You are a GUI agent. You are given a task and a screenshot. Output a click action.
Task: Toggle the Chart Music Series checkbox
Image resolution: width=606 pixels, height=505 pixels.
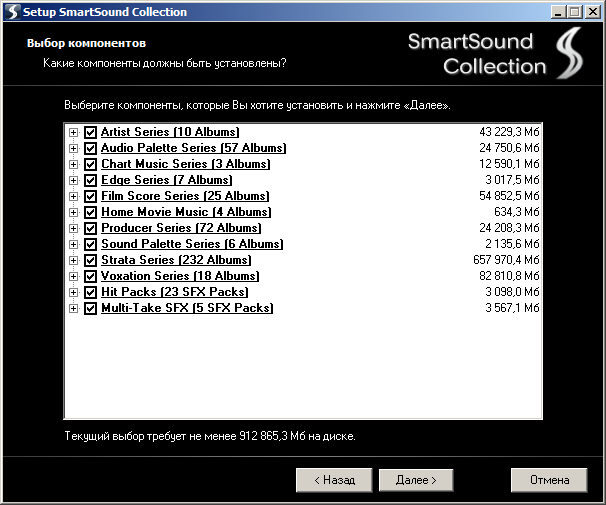(90, 164)
